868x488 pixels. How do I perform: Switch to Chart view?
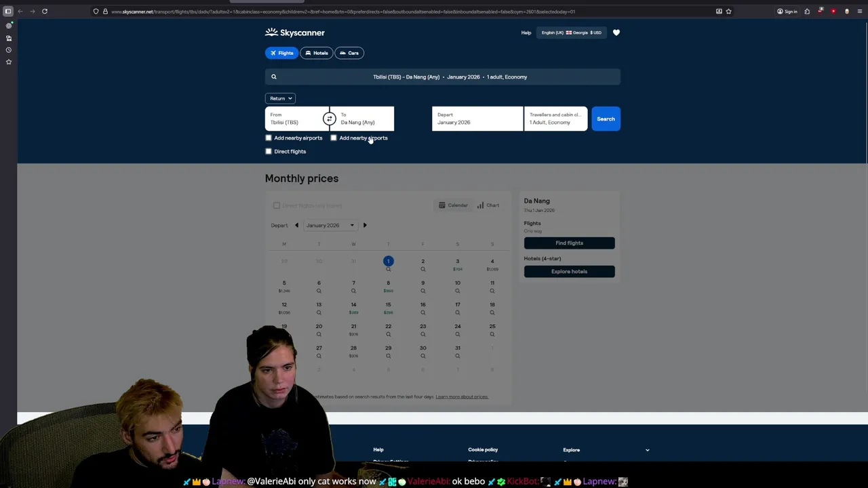[x=488, y=205]
